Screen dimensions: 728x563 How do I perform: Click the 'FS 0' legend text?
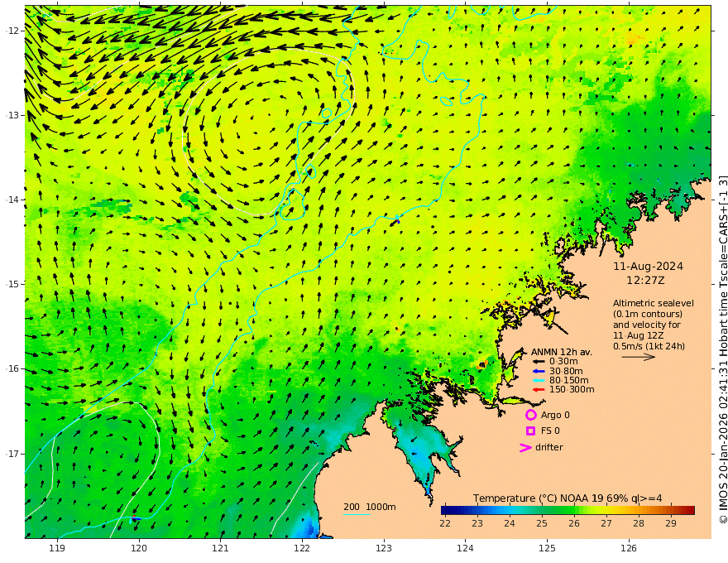click(550, 431)
